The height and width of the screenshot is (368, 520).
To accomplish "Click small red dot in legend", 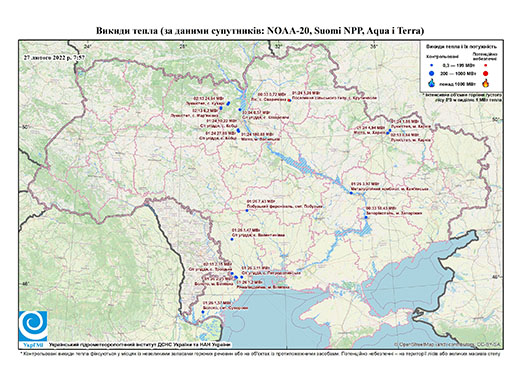I will 485,66.
